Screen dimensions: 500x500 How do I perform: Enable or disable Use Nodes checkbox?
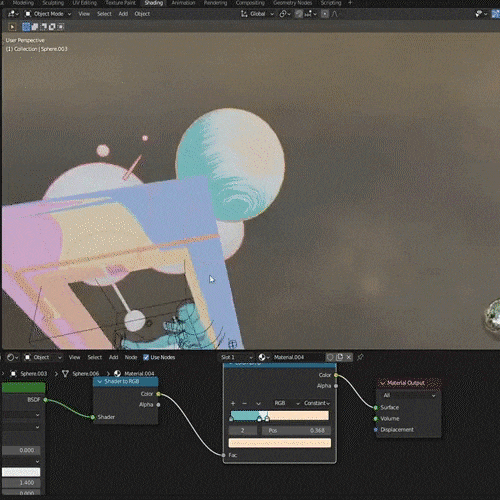click(146, 357)
